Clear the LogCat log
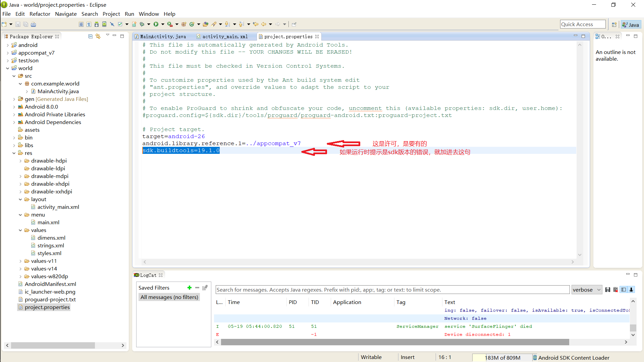Screen dimensions: 644x362 pos(615,290)
